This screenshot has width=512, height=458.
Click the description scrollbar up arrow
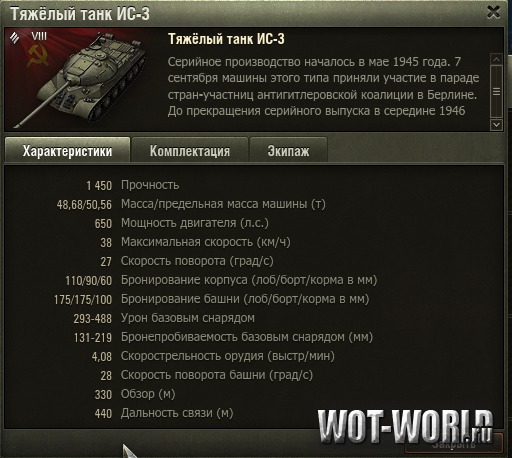[496, 59]
